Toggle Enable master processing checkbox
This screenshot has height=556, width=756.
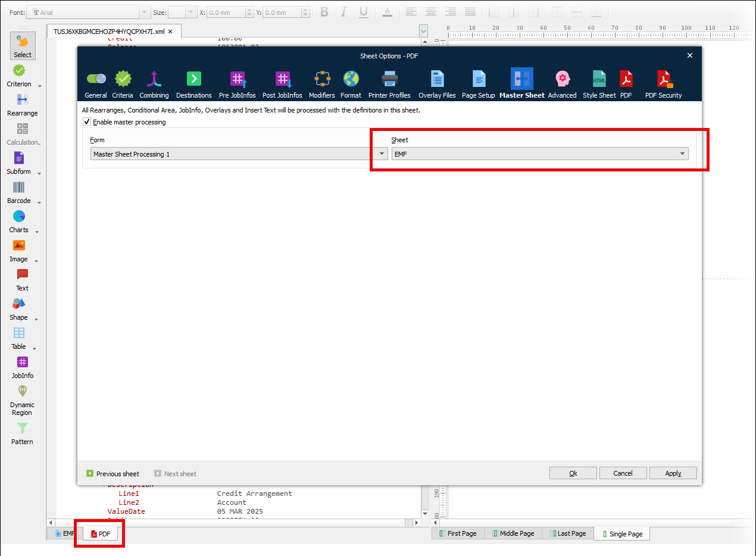point(88,122)
